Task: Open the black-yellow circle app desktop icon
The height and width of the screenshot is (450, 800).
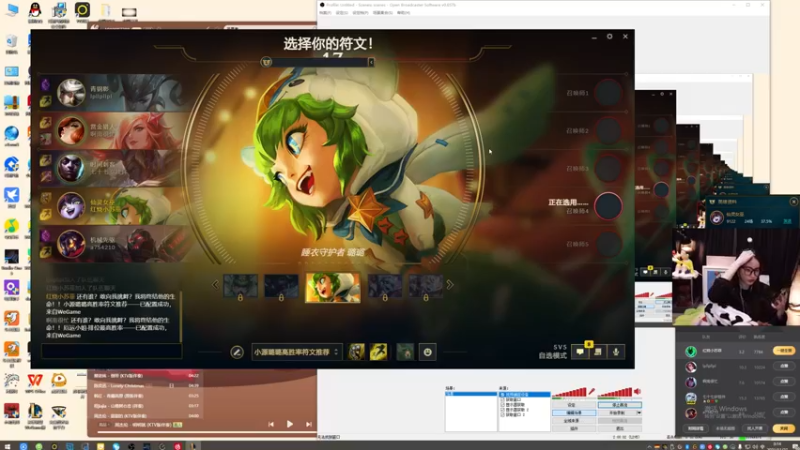Action: (82, 11)
